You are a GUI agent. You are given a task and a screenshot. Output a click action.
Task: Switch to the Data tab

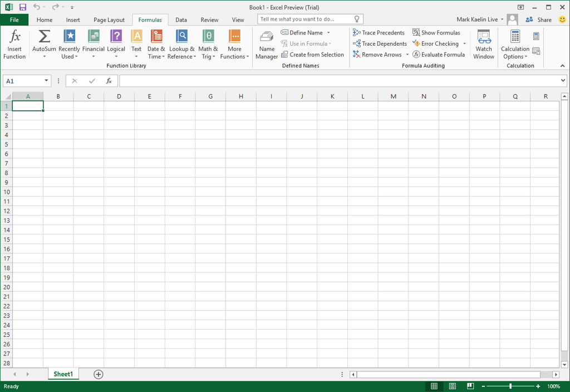coord(181,19)
